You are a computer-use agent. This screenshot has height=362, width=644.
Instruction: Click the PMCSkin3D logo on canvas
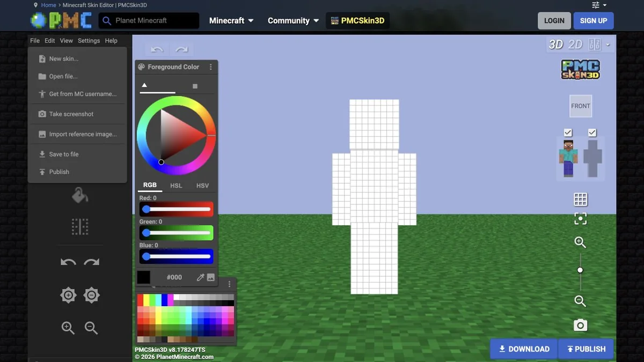[580, 70]
